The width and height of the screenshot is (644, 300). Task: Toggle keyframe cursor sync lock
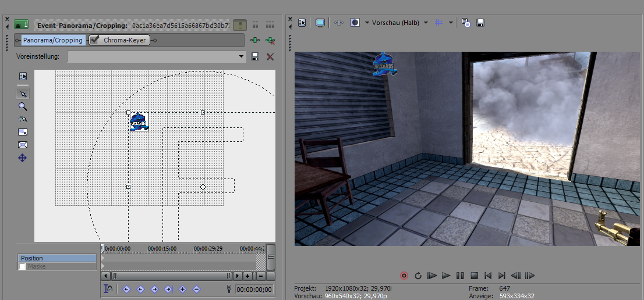pos(108,289)
